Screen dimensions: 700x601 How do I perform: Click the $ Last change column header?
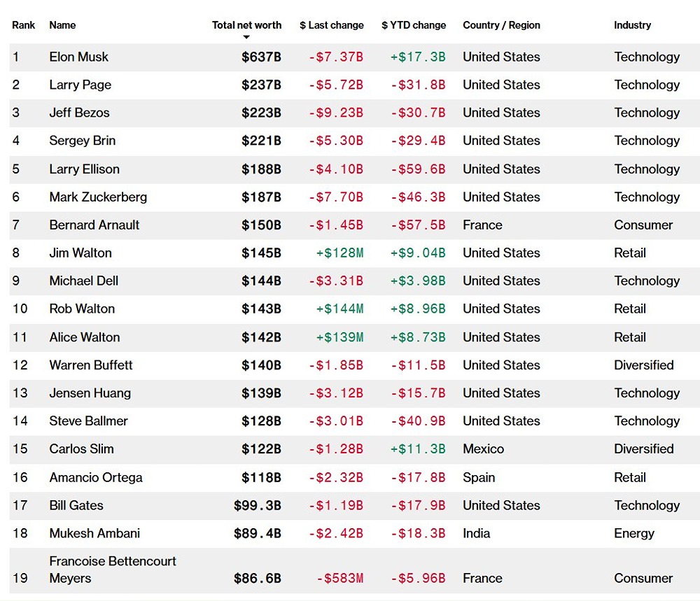click(331, 25)
